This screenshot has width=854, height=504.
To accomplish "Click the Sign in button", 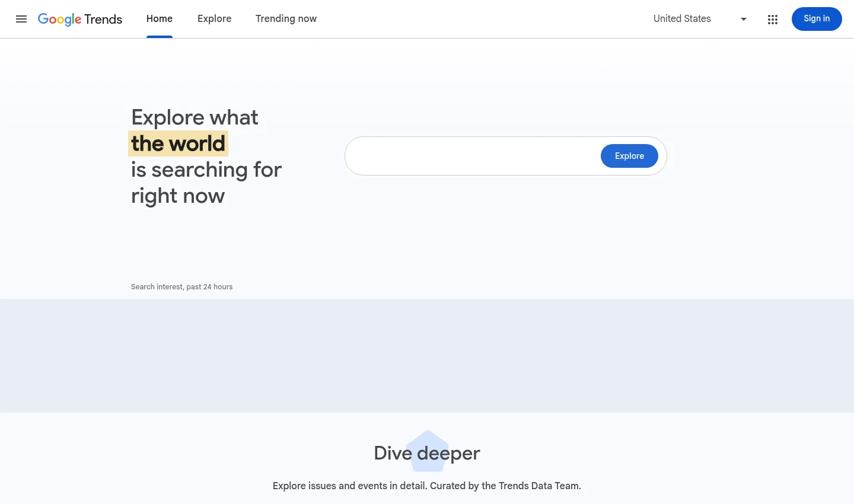I will [x=817, y=19].
